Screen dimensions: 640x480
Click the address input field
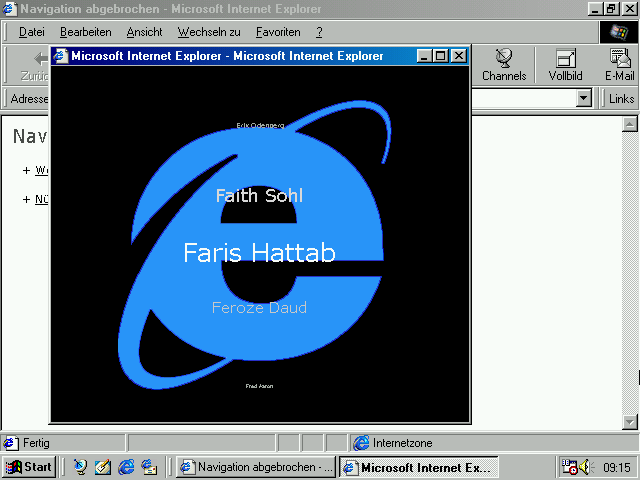524,98
